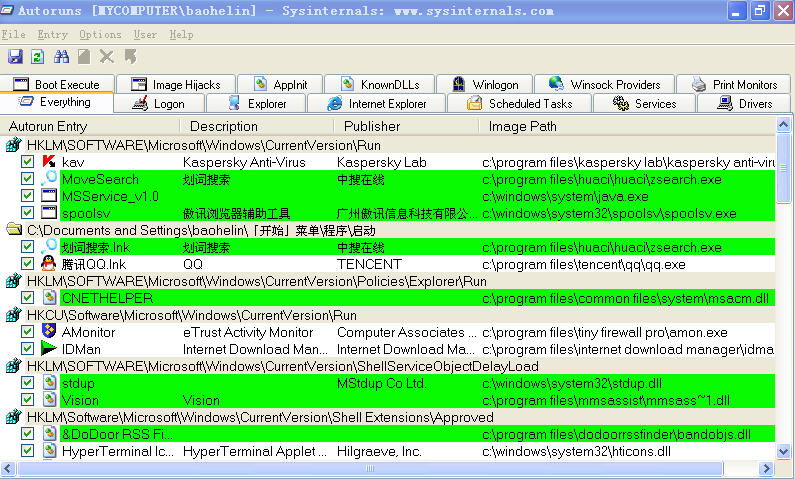Screen dimensions: 795x479
Task: Disable the spoolsv entry checkbox
Action: point(28,213)
